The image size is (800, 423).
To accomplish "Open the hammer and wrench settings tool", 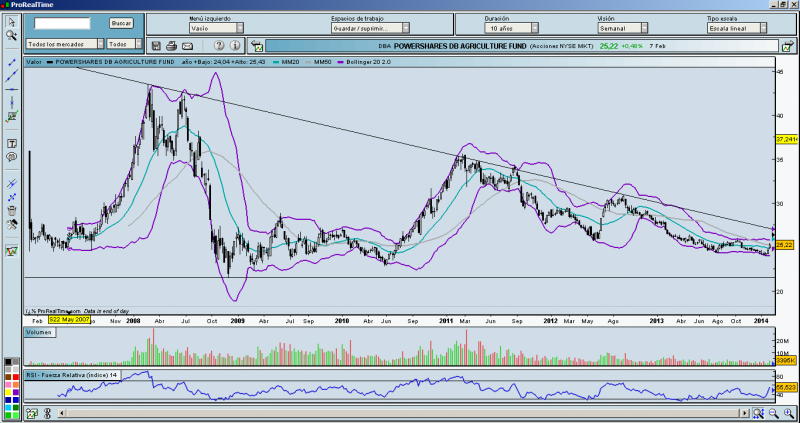I will coord(11,224).
